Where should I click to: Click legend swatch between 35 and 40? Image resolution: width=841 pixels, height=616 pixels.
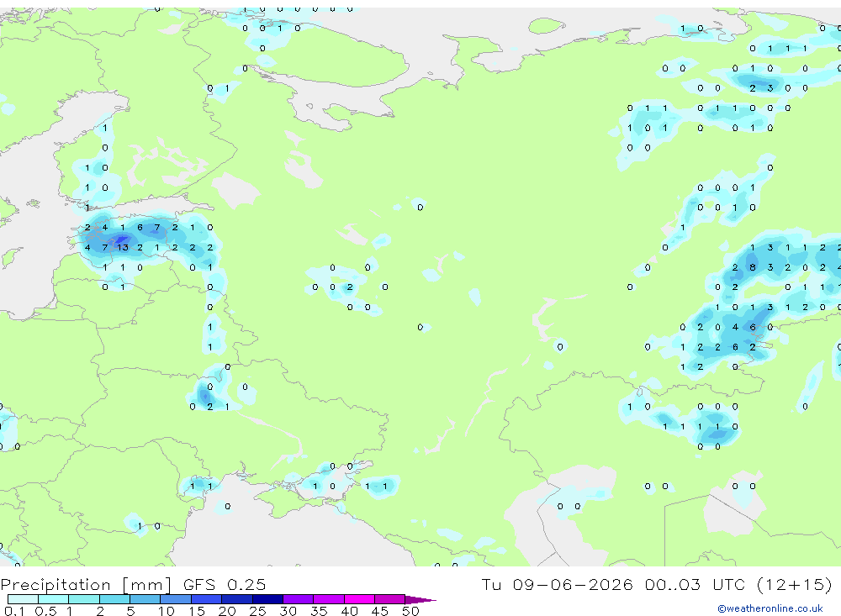tap(328, 599)
